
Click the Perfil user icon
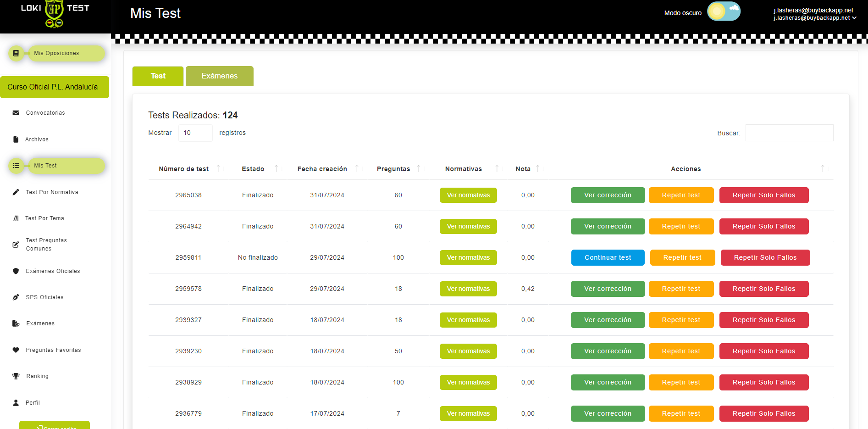point(16,402)
